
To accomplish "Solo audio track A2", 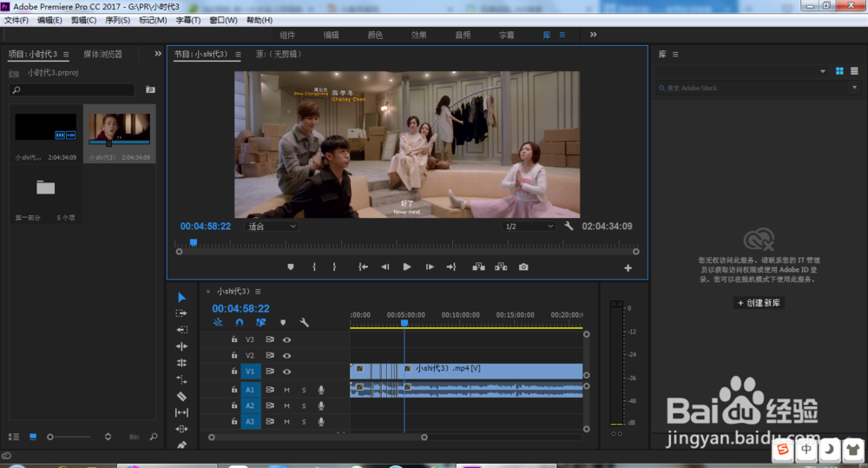I will 304,406.
